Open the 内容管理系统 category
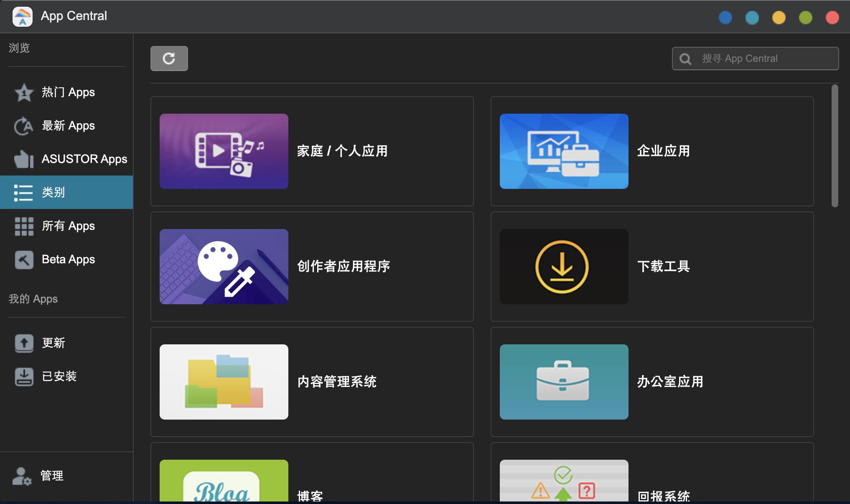This screenshot has width=850, height=504. (x=312, y=382)
